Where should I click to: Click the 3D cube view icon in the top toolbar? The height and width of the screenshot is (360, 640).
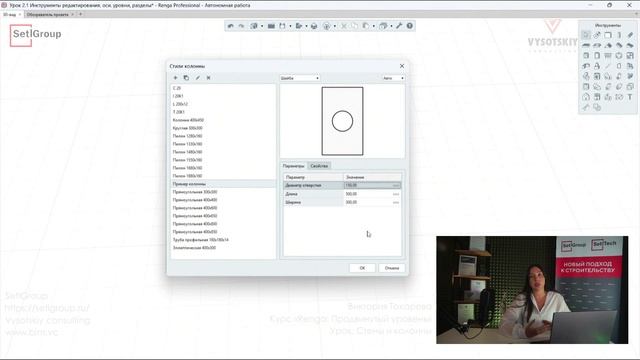[253, 26]
